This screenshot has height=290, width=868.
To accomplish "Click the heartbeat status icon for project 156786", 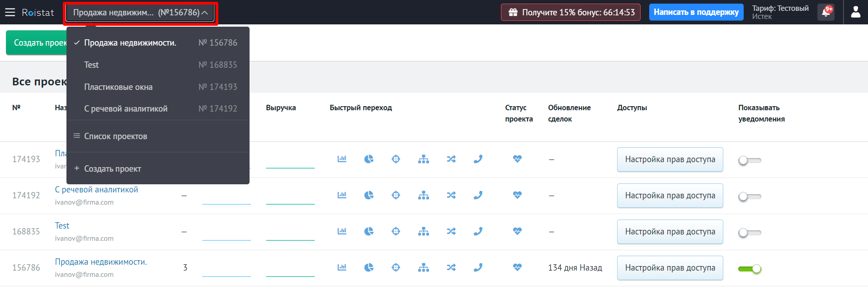I will click(x=517, y=267).
